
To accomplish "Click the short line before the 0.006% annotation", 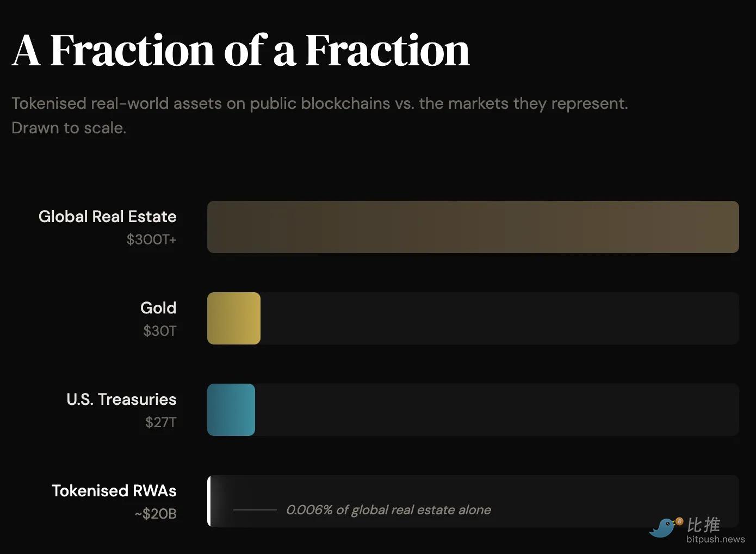I will pos(255,510).
